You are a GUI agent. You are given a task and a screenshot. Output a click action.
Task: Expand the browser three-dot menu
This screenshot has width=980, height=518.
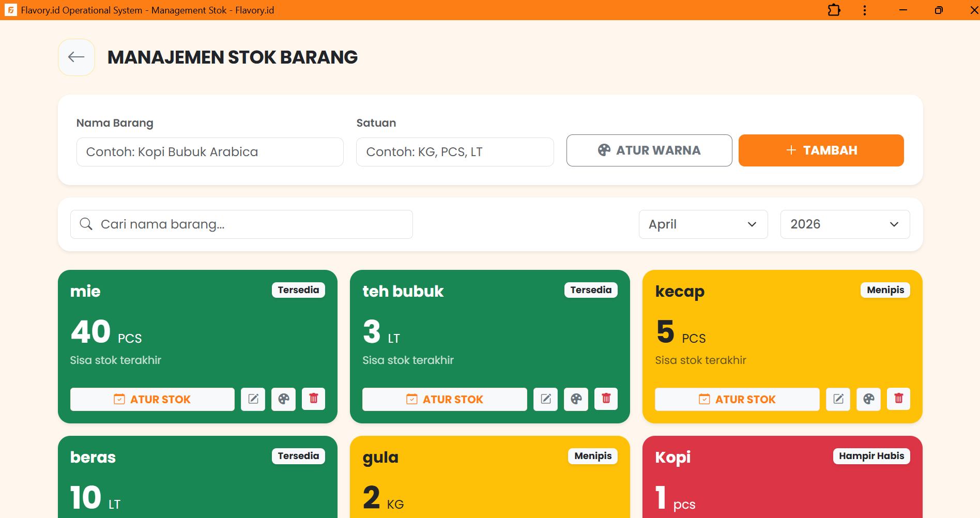(864, 10)
